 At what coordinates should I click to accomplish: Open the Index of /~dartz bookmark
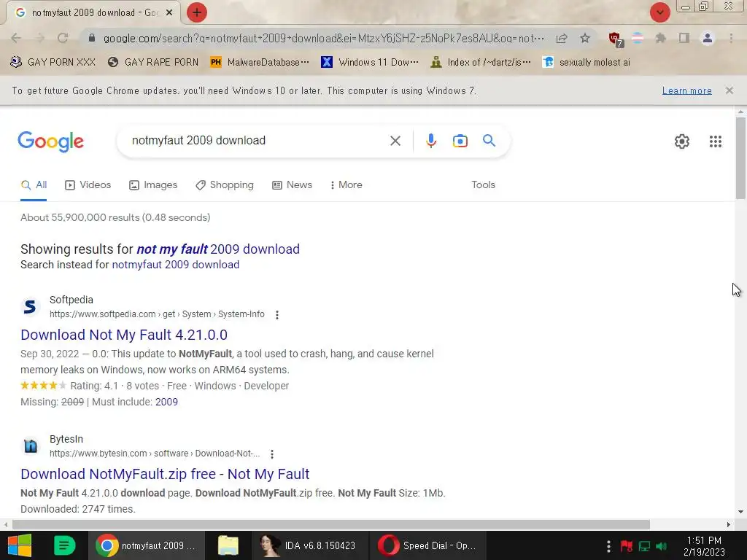(x=480, y=63)
